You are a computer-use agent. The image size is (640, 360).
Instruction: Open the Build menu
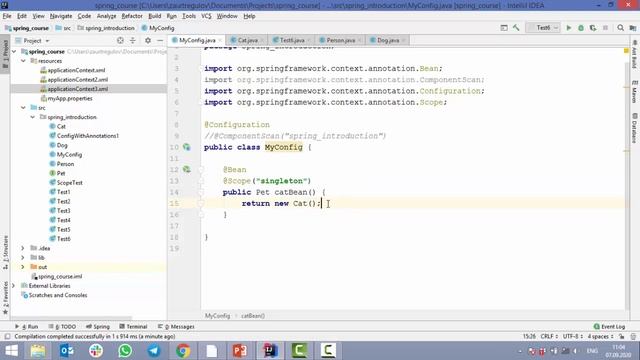coord(154,16)
